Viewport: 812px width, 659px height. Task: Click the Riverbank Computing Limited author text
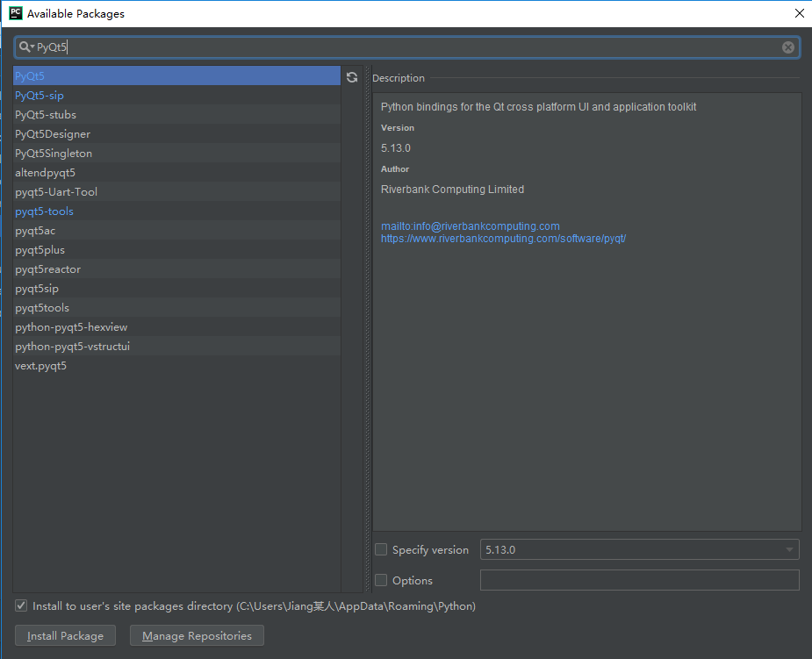[x=452, y=190]
